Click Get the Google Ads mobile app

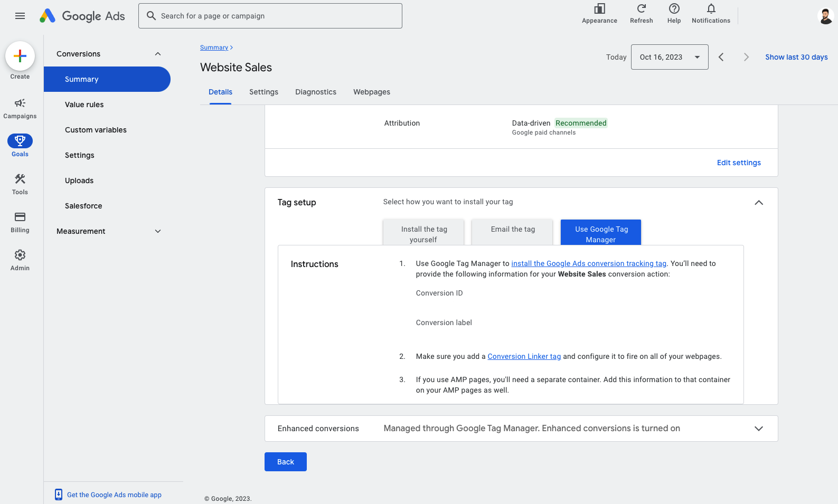click(114, 495)
